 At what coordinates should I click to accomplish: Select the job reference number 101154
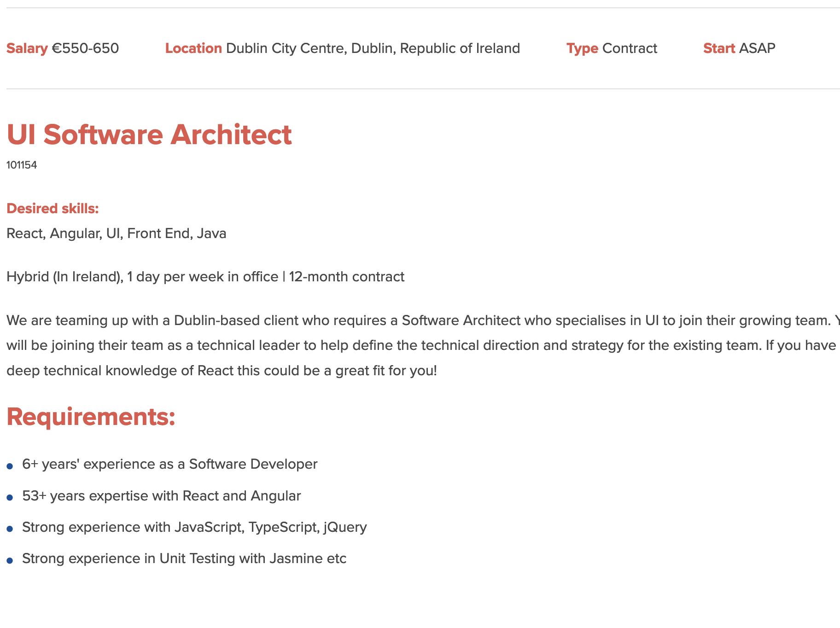(22, 165)
